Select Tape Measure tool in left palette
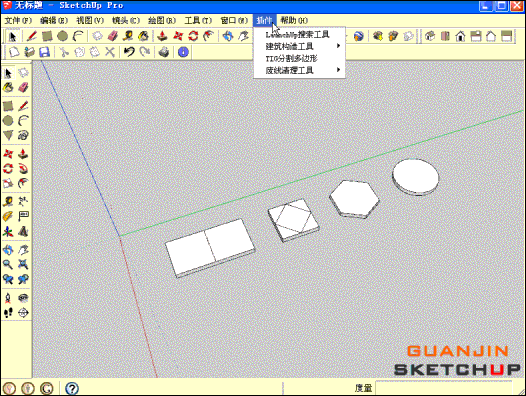Screen dimensions: 526x396 8,201
